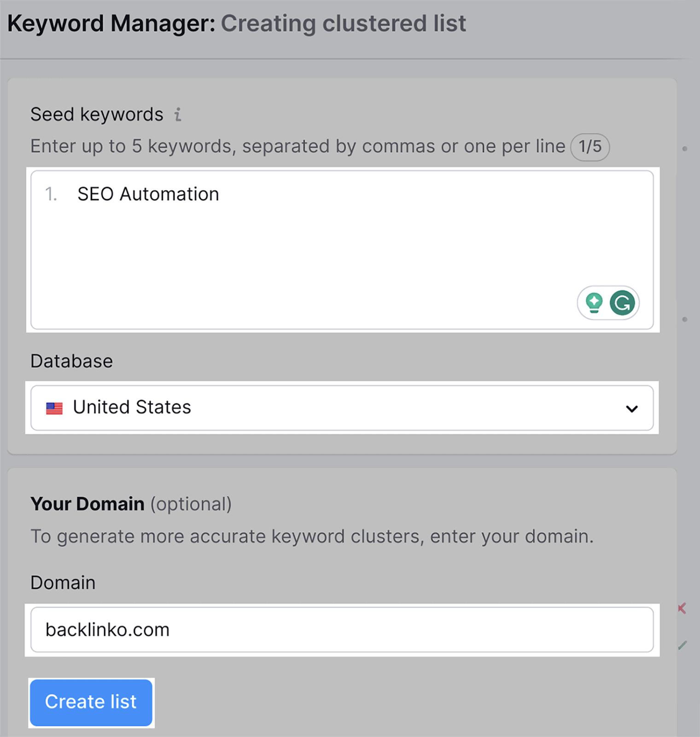Viewport: 700px width, 737px height.
Task: Click the seed keywords text area
Action: coord(343,249)
